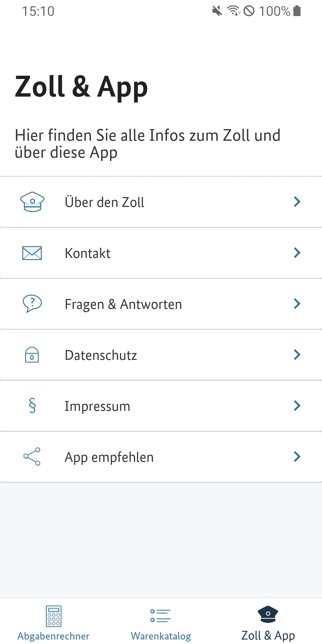Tap the paragraph symbol icon
This screenshot has width=322, height=644.
click(32, 406)
